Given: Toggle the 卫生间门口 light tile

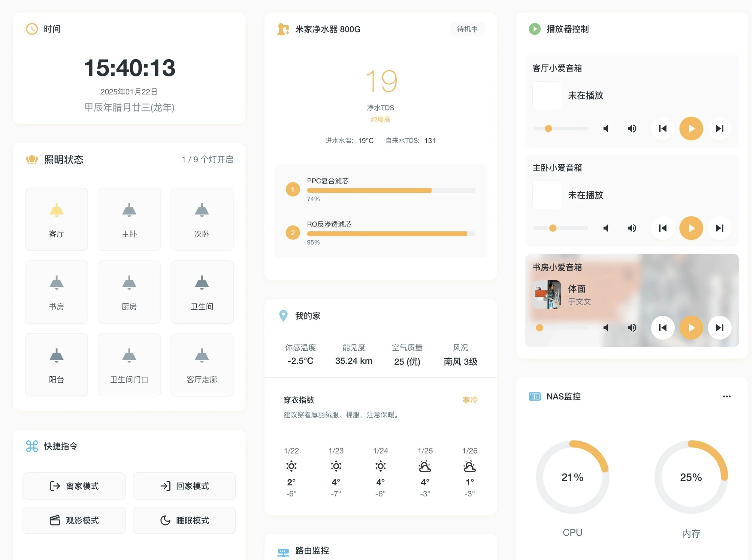Looking at the screenshot, I should pos(129,365).
